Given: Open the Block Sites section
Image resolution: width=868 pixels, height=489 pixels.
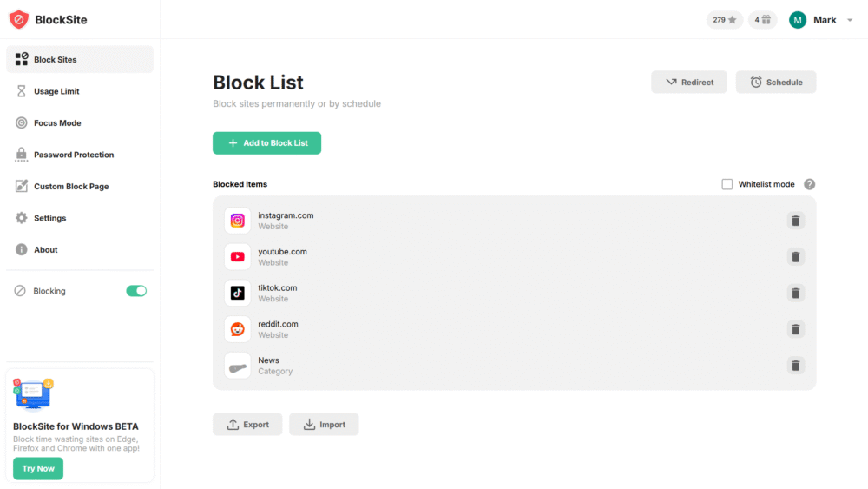Looking at the screenshot, I should point(80,59).
